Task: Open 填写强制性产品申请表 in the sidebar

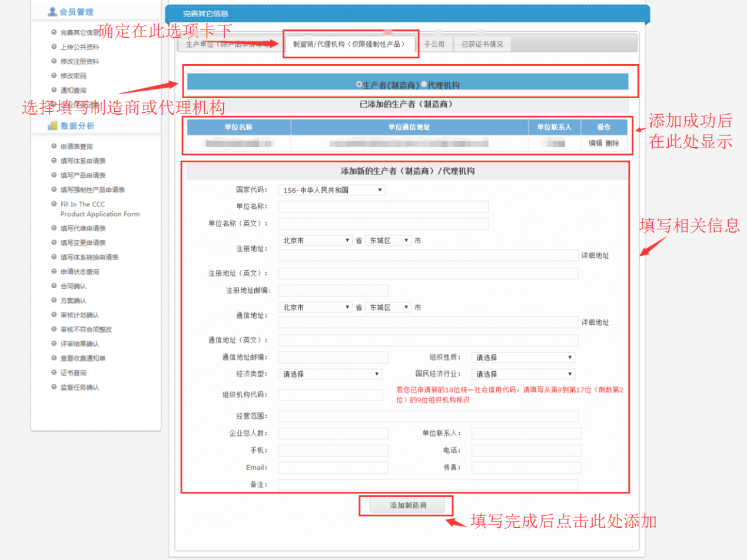Action: tap(92, 189)
